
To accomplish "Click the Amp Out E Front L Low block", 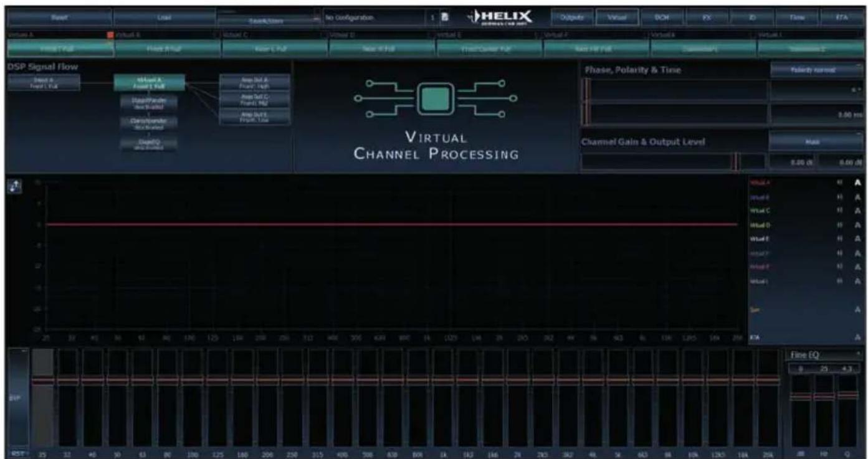I will click(255, 116).
